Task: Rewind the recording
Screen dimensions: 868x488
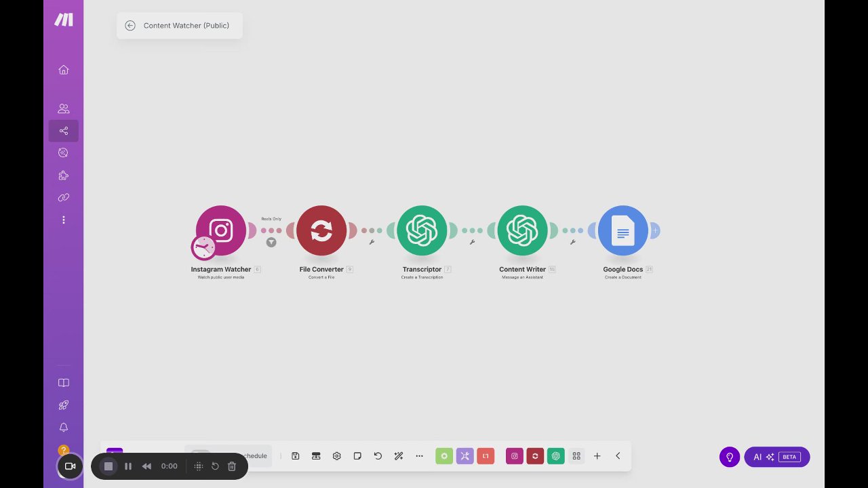Action: (x=146, y=466)
